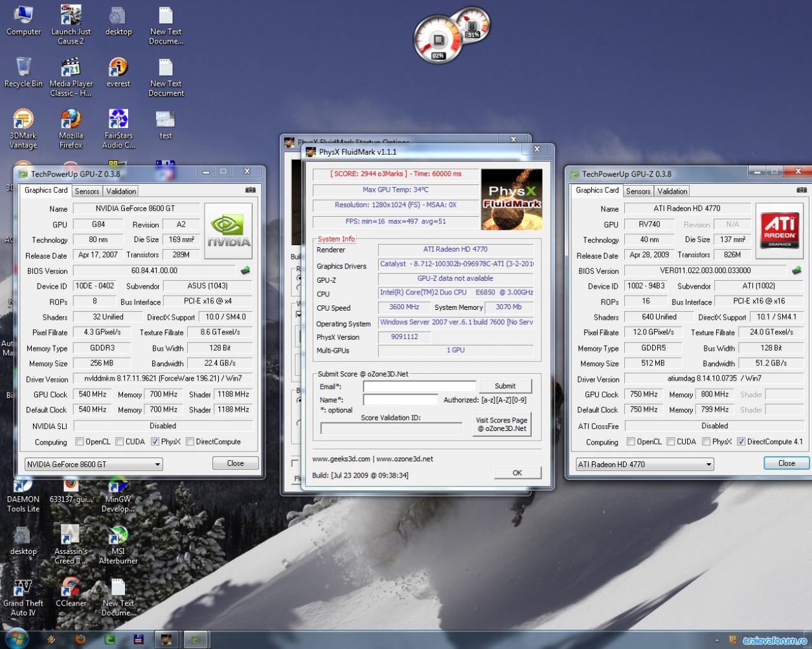Image resolution: width=812 pixels, height=649 pixels.
Task: Enable CUDA checkbox in ATI GPU-Z
Action: [x=671, y=442]
